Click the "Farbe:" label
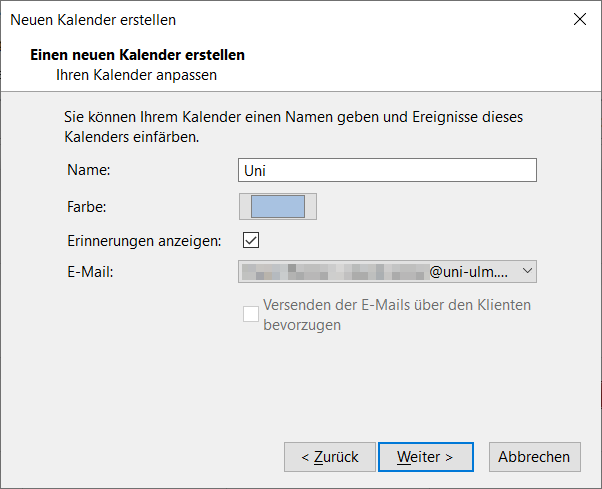The width and height of the screenshot is (602, 489). 87,207
